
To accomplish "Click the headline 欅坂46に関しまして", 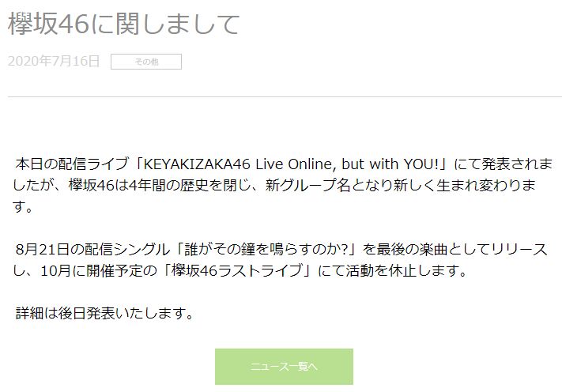I will [x=123, y=24].
